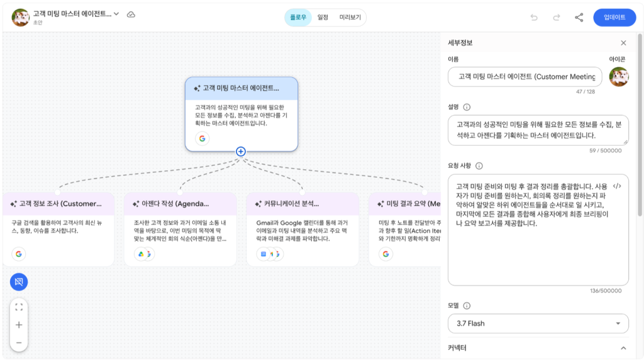Switch to the 미리보기 tab

(x=350, y=17)
